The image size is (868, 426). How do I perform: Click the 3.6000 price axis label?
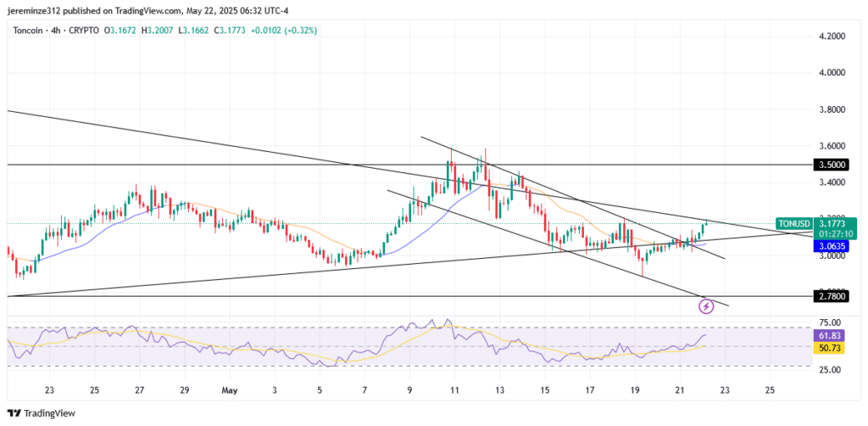832,146
